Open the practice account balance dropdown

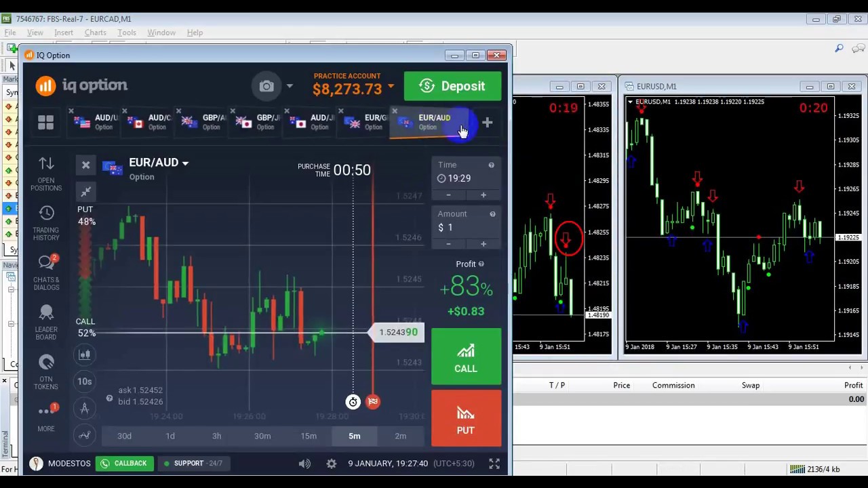tap(391, 87)
